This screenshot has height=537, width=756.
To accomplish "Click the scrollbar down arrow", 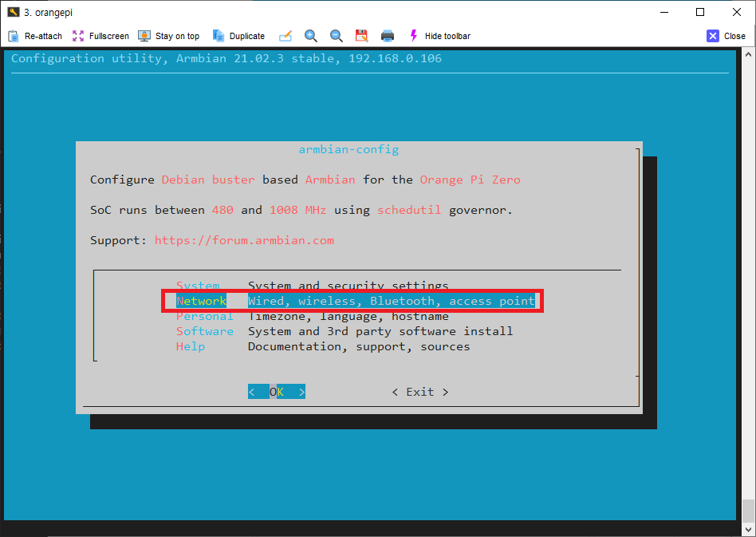I will coord(748,529).
